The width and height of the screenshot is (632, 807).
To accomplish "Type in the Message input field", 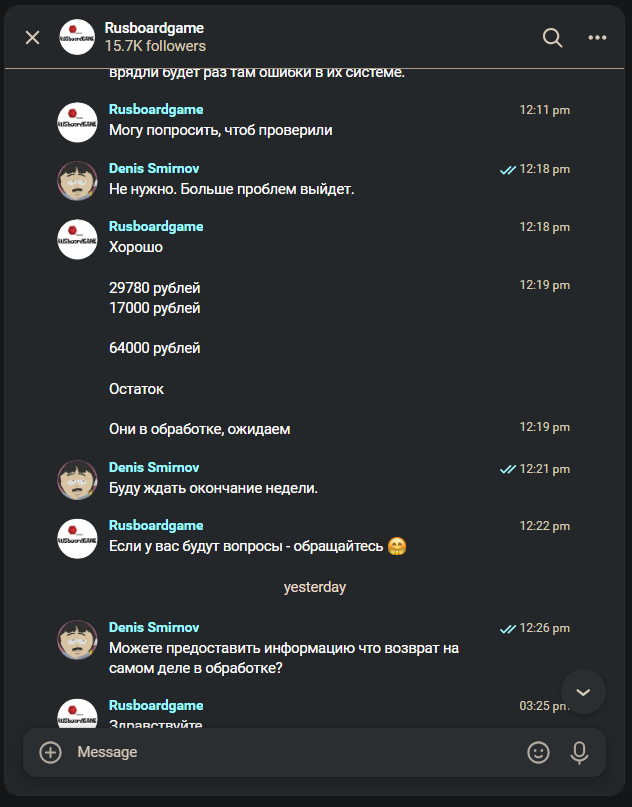I will (x=290, y=752).
